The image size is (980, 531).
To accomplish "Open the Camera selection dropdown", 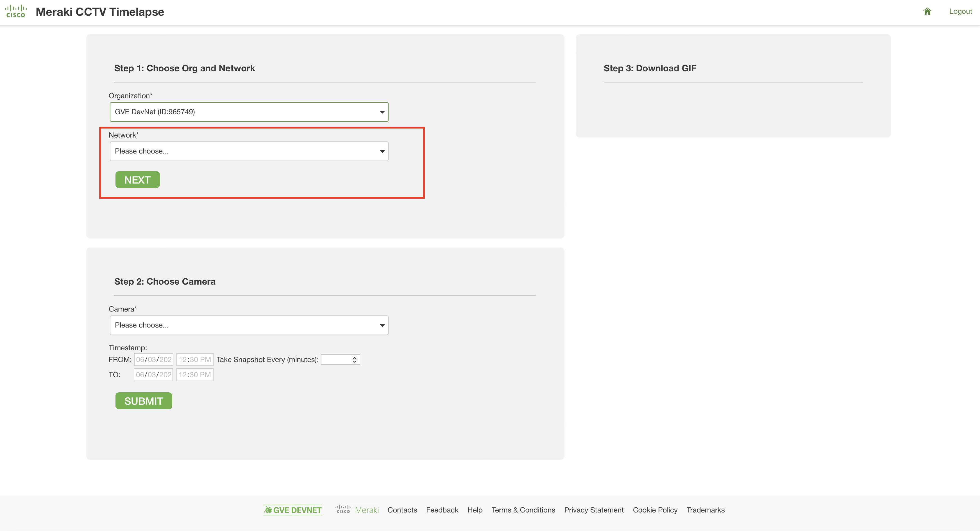I will click(249, 325).
